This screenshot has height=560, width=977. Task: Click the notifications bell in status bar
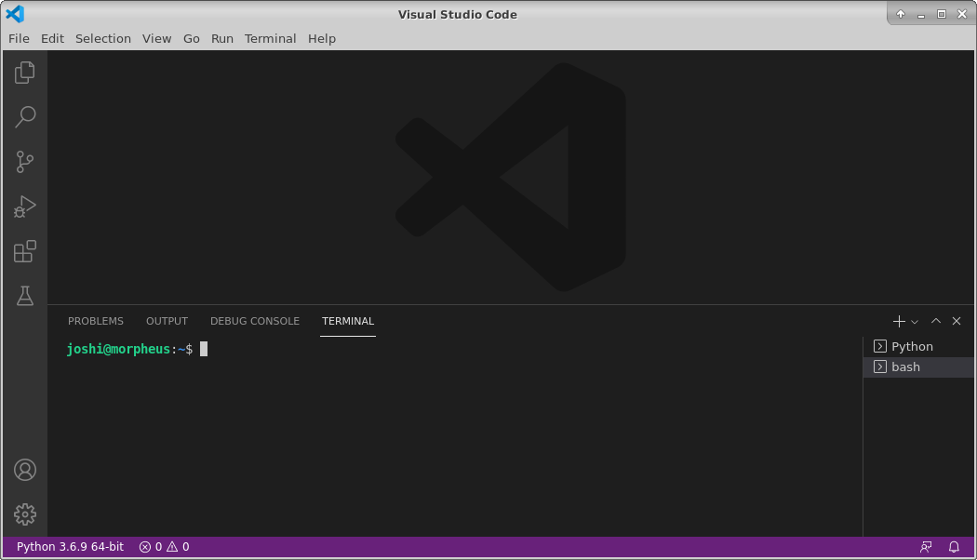[x=954, y=547]
